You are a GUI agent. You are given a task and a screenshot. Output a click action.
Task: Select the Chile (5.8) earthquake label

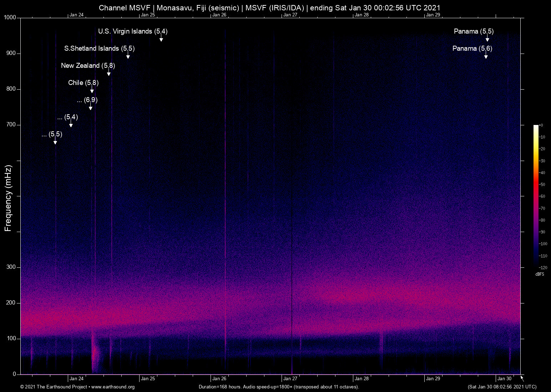coord(84,83)
